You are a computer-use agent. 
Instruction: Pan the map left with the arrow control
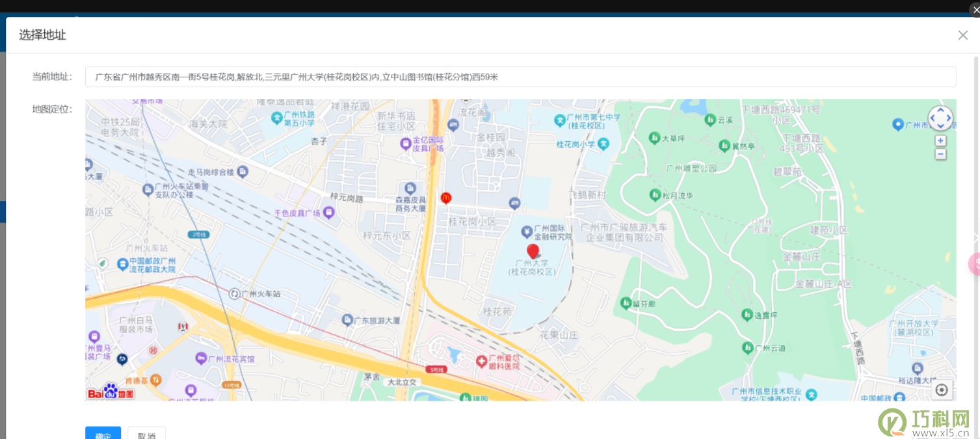(932, 118)
